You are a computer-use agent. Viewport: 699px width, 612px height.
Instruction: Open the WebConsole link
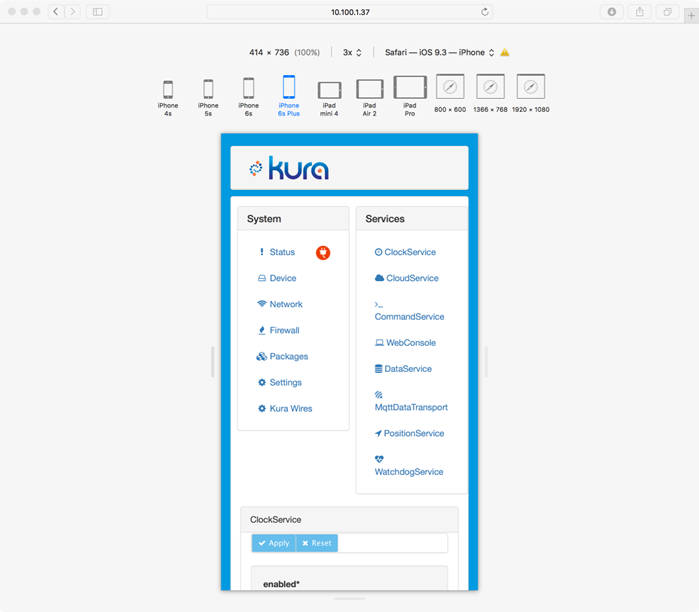point(405,343)
